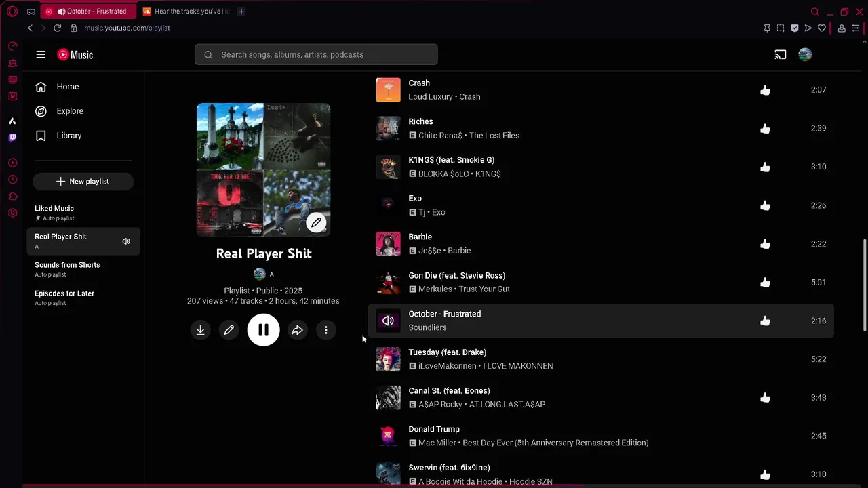The width and height of the screenshot is (868, 488).
Task: Create a New playlist
Action: (x=83, y=181)
